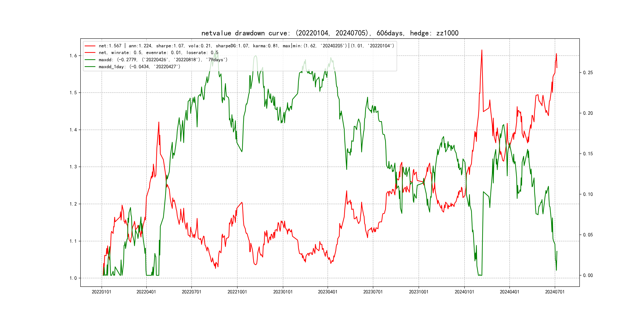
Task: Click the red swatch beside winrate legend entry
Action: click(90, 52)
